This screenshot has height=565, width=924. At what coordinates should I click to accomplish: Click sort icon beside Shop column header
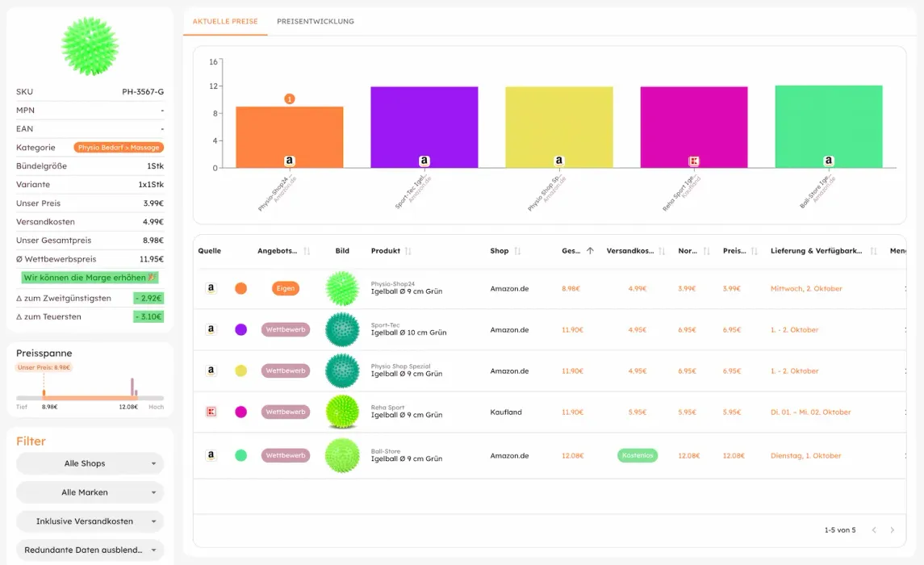pos(517,251)
